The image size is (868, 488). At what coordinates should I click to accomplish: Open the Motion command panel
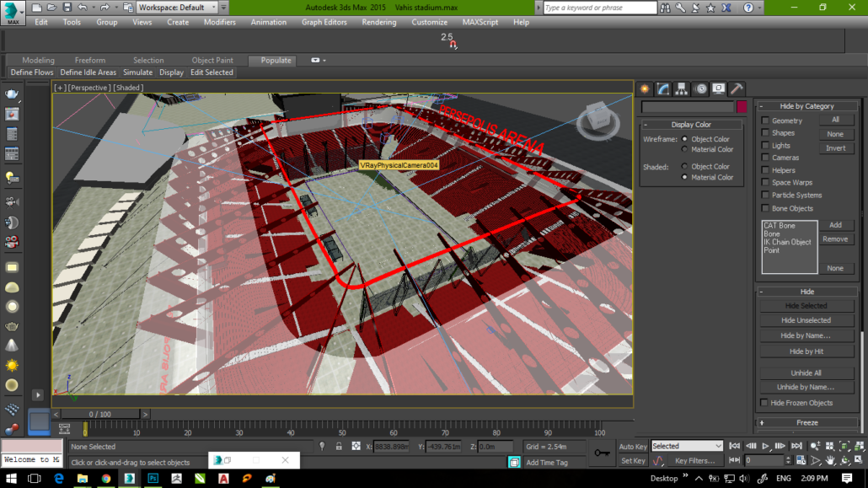701,88
